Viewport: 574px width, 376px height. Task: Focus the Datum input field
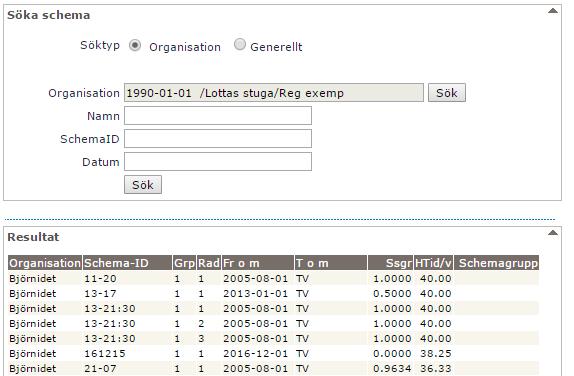coord(218,162)
